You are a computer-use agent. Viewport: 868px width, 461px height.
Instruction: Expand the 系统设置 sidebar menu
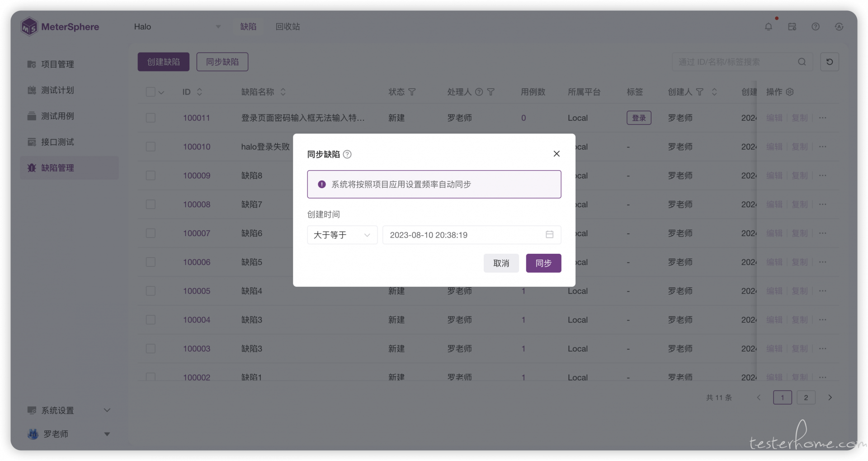point(69,410)
